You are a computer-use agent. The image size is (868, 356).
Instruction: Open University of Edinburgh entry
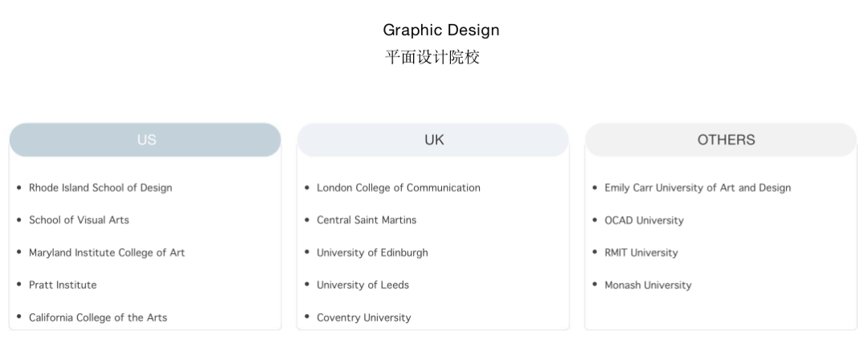coord(372,252)
